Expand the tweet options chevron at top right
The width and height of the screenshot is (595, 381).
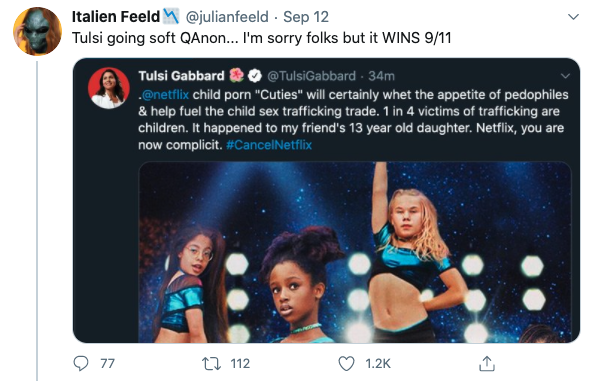(x=573, y=17)
